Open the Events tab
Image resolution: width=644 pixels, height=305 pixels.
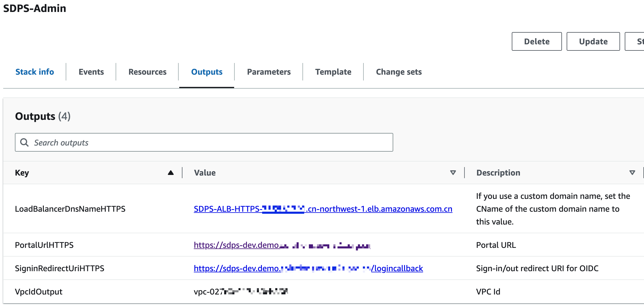[x=91, y=72]
